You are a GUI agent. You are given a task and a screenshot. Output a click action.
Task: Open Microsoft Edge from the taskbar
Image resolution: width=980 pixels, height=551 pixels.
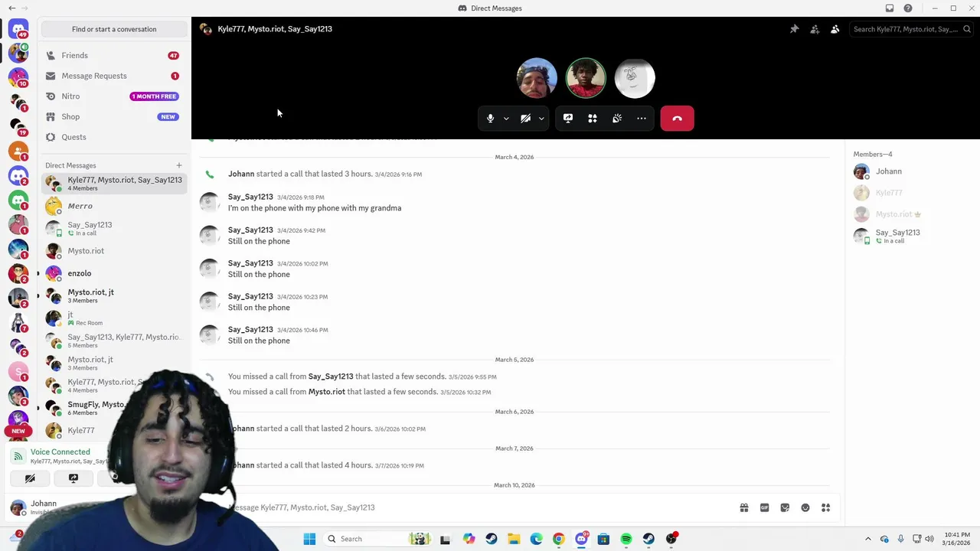click(536, 539)
